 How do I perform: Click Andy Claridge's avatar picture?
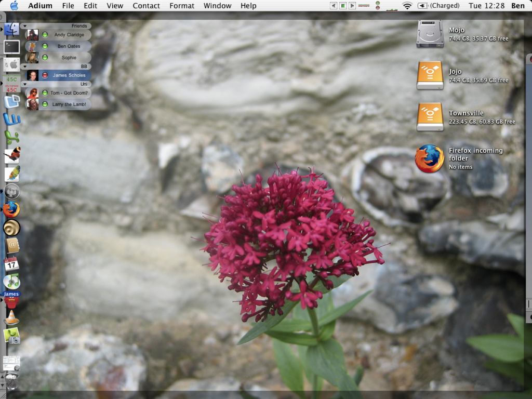(x=33, y=35)
